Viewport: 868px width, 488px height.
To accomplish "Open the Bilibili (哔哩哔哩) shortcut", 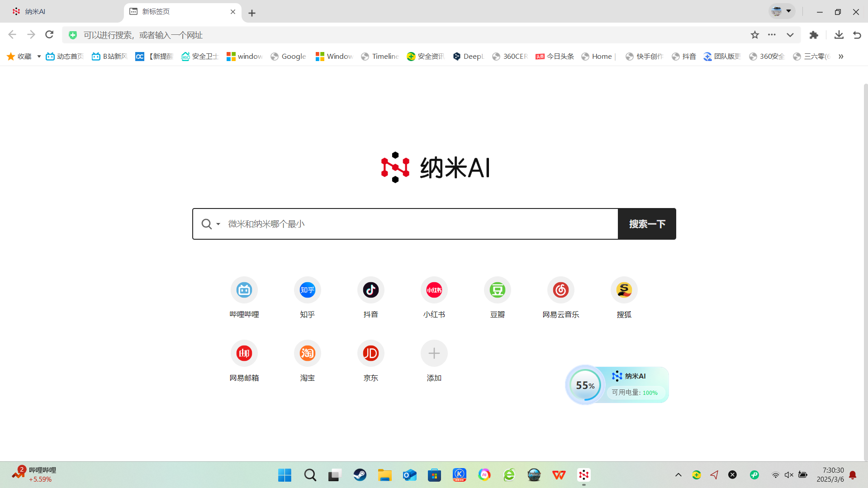I will [244, 297].
